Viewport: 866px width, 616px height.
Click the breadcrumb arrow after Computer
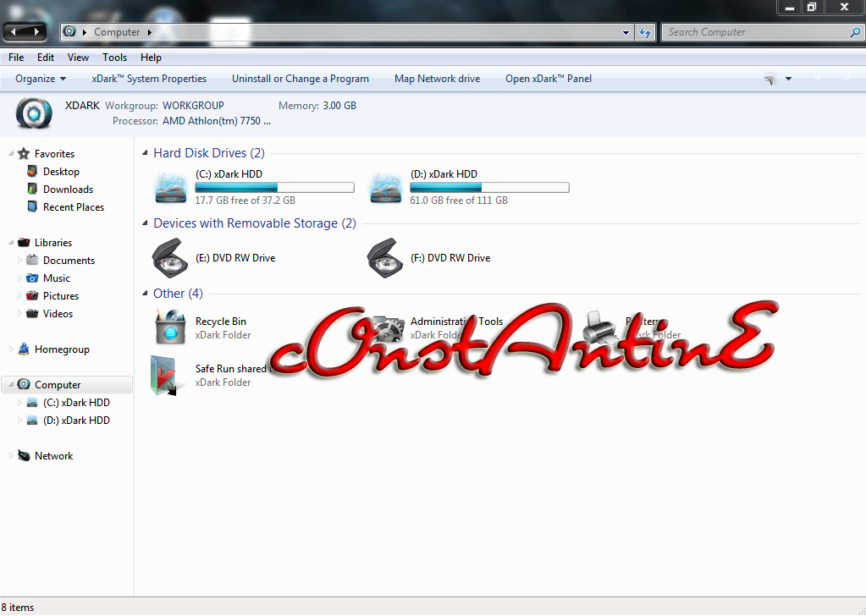(149, 32)
